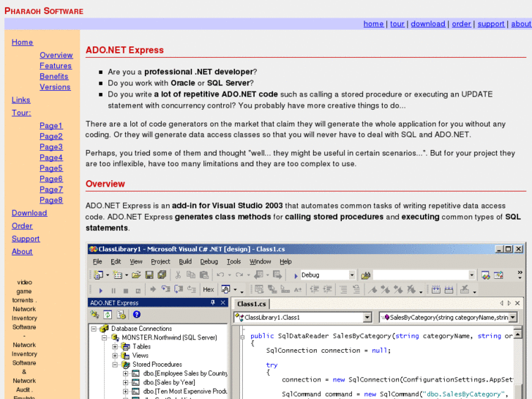532x399 pixels.
Task: Open the File menu
Action: pyautogui.click(x=97, y=261)
